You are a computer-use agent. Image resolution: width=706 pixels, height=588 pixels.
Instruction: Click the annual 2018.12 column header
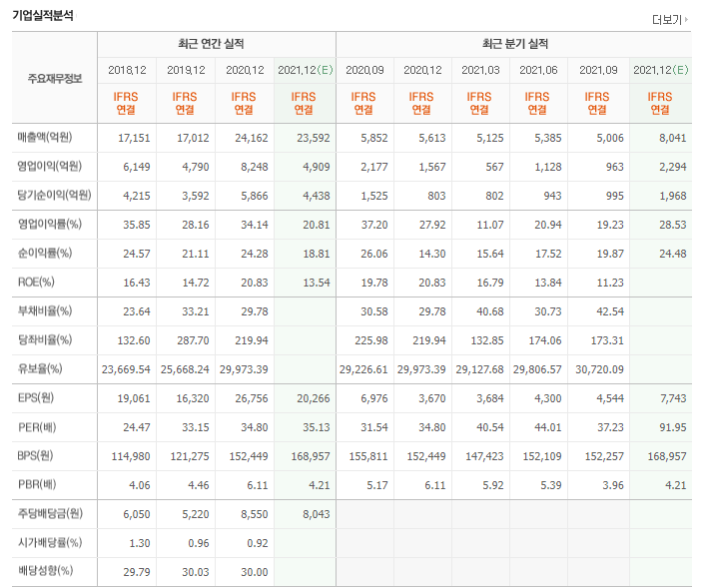(127, 70)
